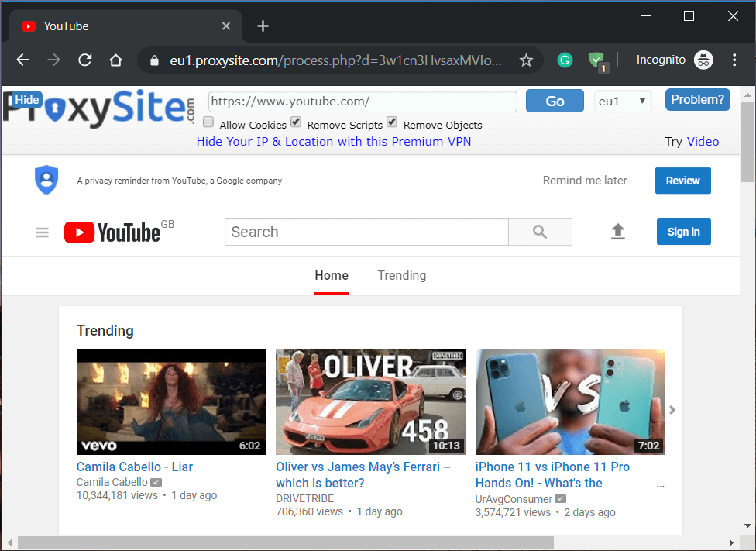Viewport: 756px width, 551px height.
Task: Focus the ProxySite URL input field
Action: pos(363,102)
